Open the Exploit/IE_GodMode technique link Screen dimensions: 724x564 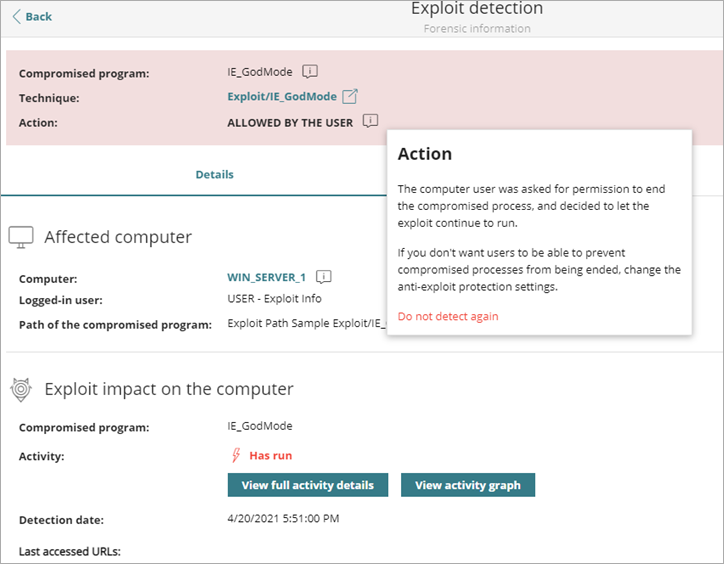point(282,97)
